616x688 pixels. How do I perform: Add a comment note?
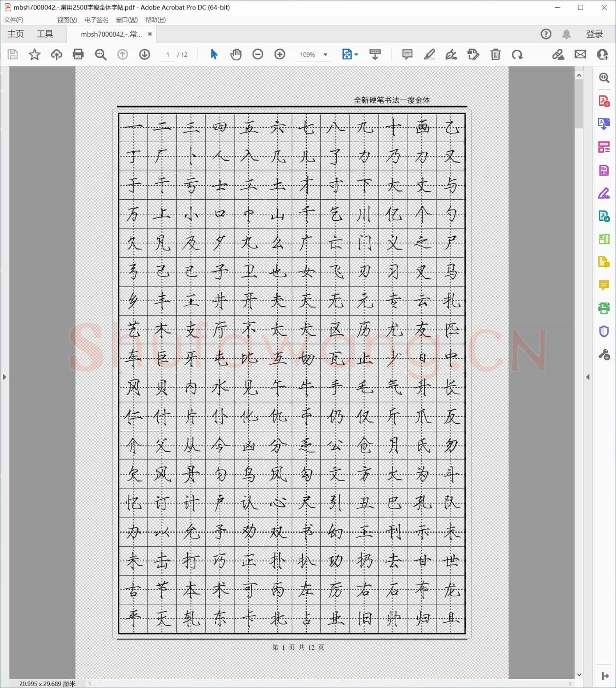coord(407,54)
